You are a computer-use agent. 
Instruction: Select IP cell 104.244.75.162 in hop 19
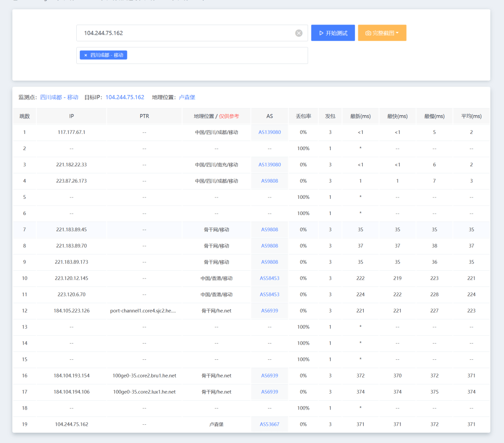[x=71, y=424]
